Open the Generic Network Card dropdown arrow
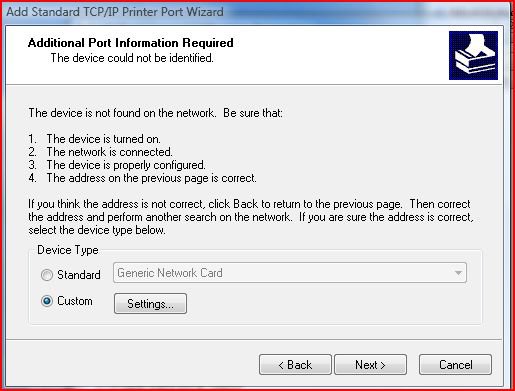The height and width of the screenshot is (391, 515). pyautogui.click(x=458, y=273)
